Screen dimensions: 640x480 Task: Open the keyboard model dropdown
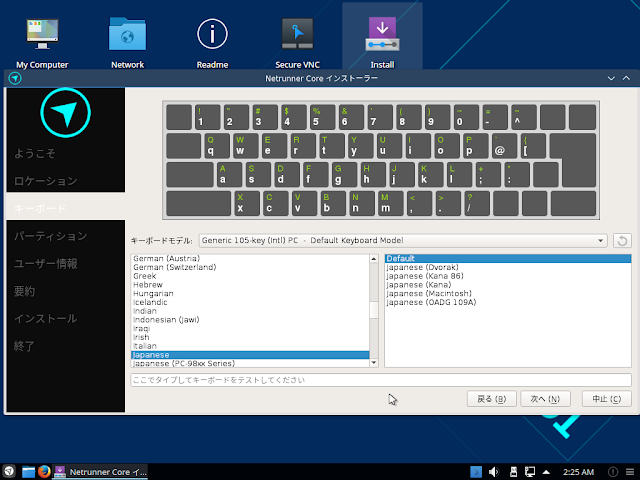[403, 240]
